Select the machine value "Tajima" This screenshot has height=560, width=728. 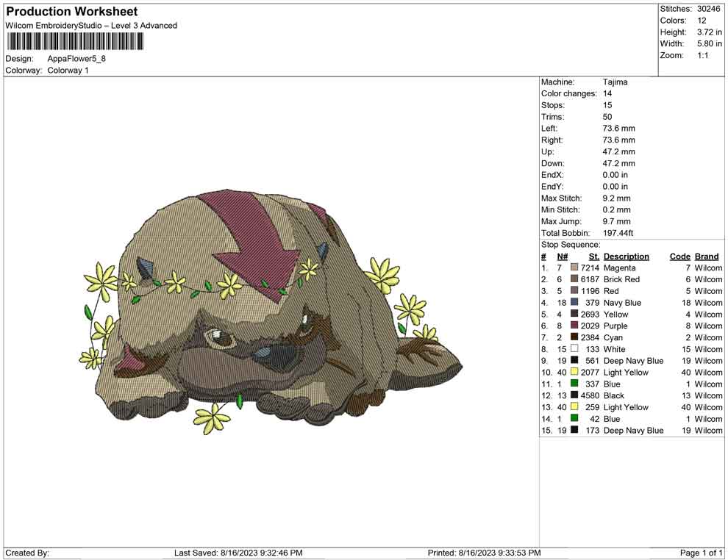click(615, 82)
